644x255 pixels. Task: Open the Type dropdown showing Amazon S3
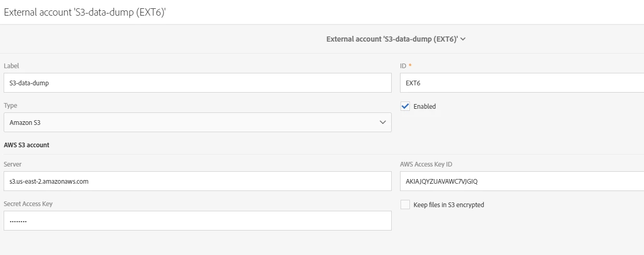pyautogui.click(x=197, y=122)
